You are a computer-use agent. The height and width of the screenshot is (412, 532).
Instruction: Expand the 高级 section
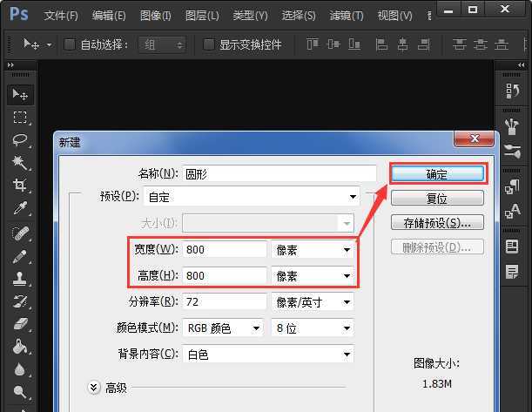94,388
